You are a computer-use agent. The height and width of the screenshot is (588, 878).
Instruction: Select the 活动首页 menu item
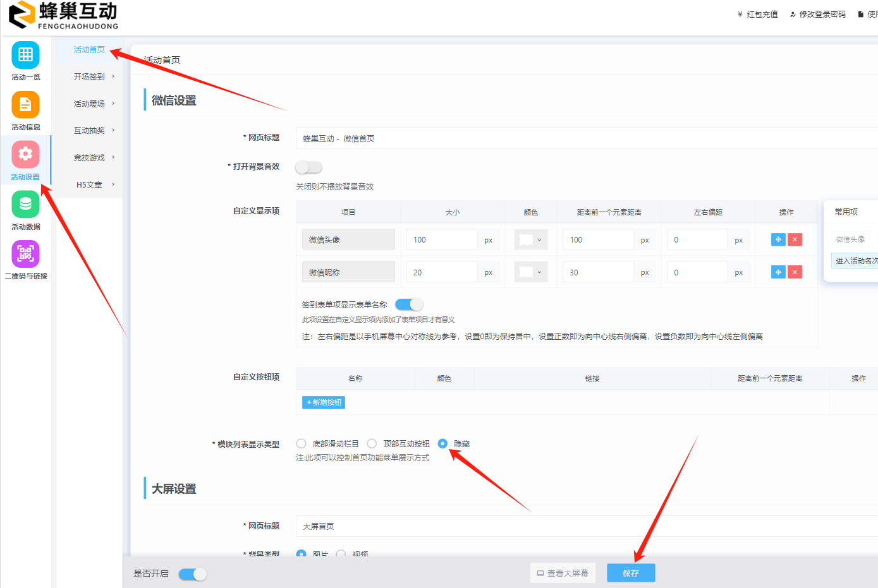point(89,49)
